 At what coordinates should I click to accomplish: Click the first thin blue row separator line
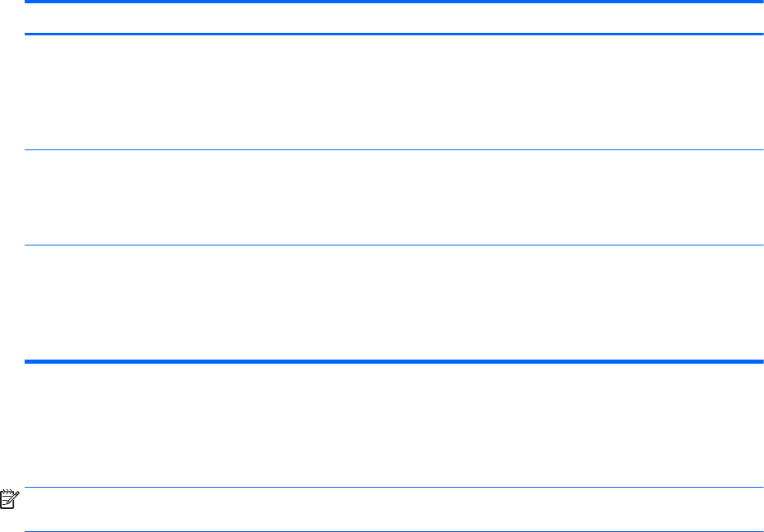click(x=394, y=150)
